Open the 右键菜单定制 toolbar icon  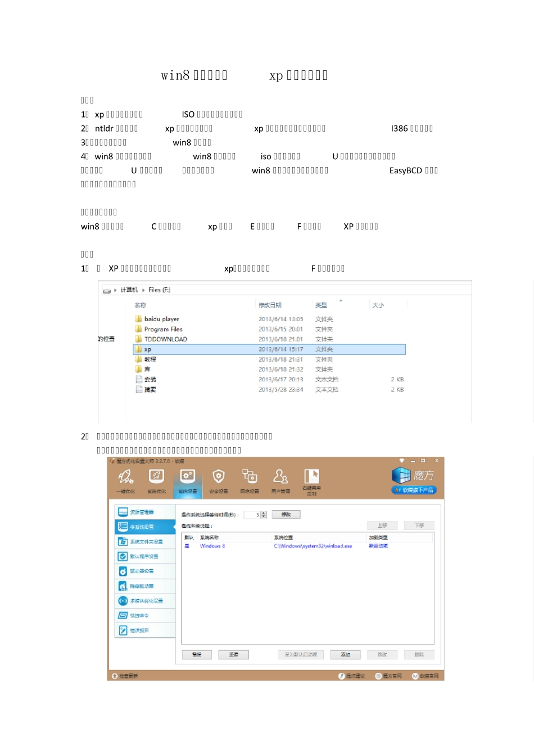click(x=311, y=481)
